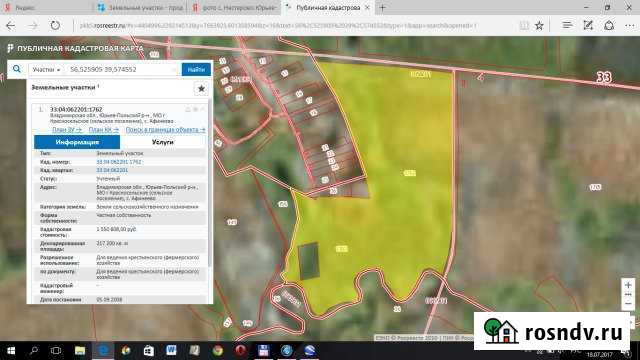Add page to favorites with star icon
The height and width of the screenshot is (360, 640).
(539, 26)
